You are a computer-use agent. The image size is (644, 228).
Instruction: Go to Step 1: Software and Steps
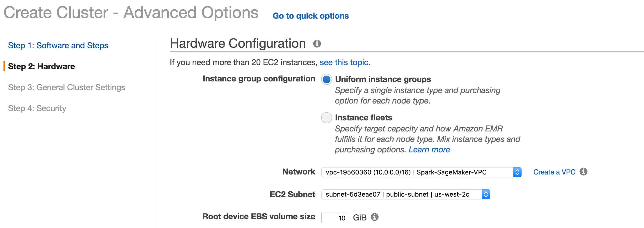click(58, 46)
